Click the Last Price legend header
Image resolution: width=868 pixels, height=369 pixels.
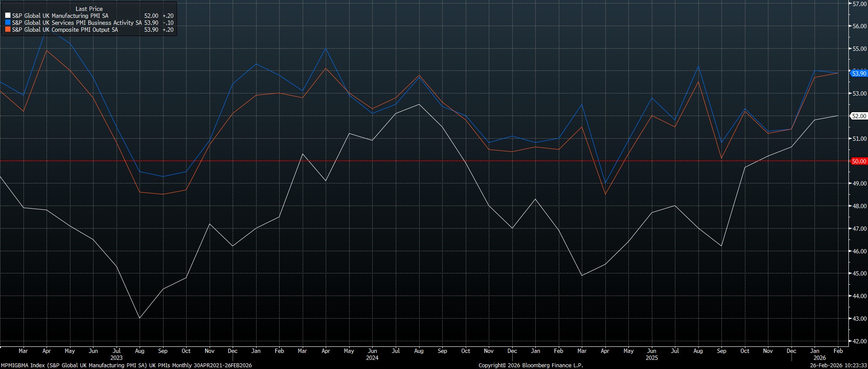[89, 9]
